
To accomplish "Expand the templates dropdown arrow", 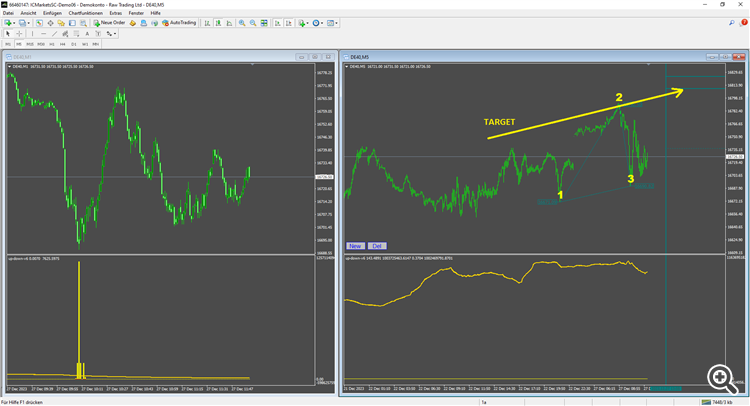I will click(x=336, y=23).
